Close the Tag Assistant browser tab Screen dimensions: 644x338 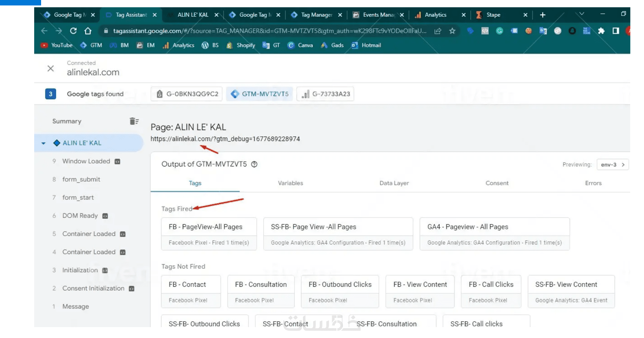pyautogui.click(x=155, y=15)
